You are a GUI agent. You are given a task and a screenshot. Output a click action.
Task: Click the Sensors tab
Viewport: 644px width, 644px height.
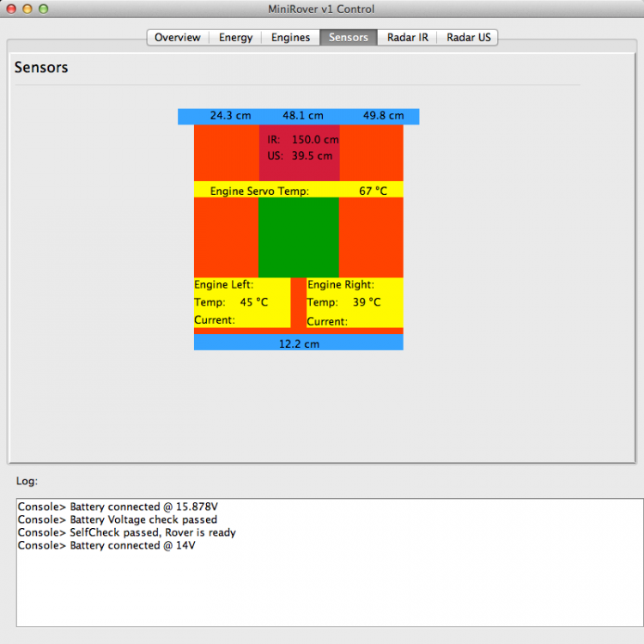coord(348,38)
